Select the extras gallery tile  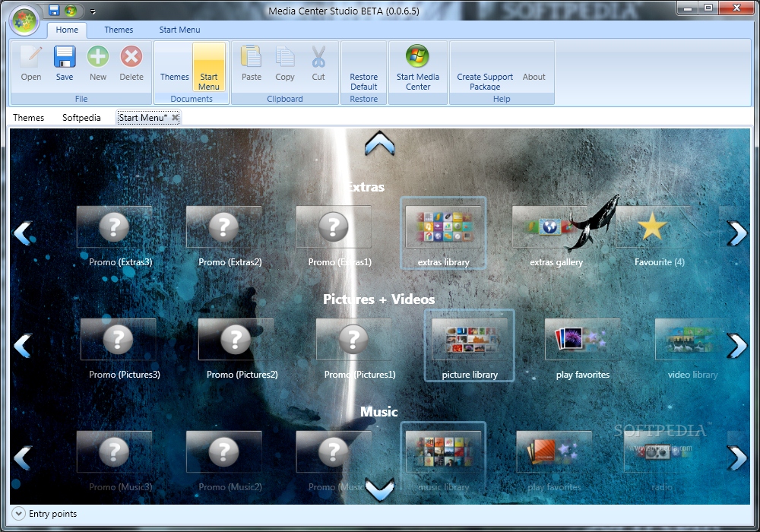pyautogui.click(x=552, y=236)
